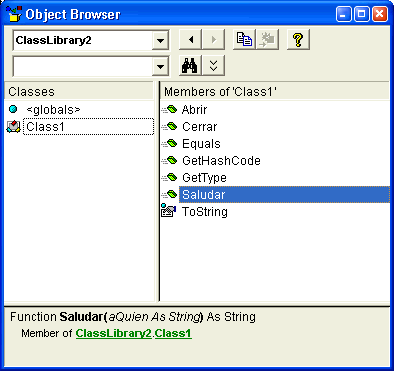The width and height of the screenshot is (394, 371).
Task: Click the Class1 class icon
Action: coord(13,127)
